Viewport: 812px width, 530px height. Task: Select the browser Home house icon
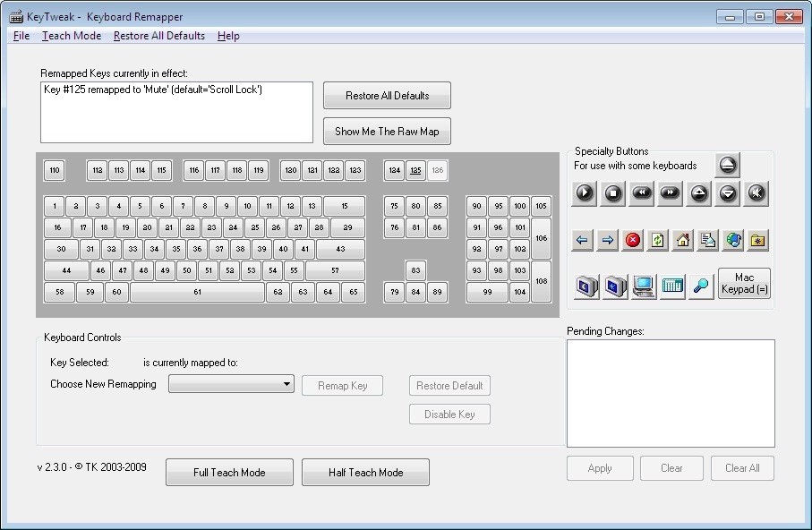click(x=682, y=240)
